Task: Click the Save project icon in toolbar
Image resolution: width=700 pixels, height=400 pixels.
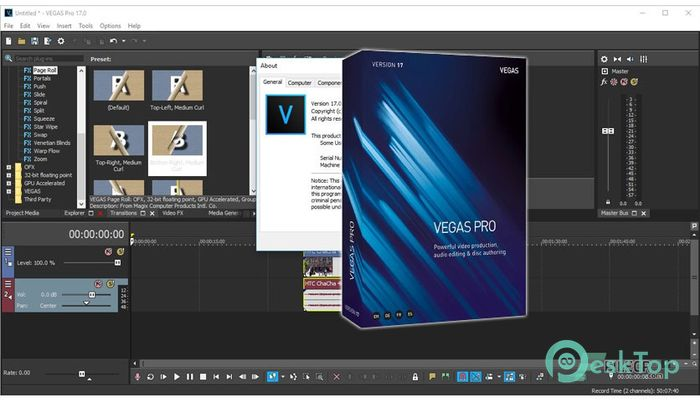Action: (x=34, y=41)
